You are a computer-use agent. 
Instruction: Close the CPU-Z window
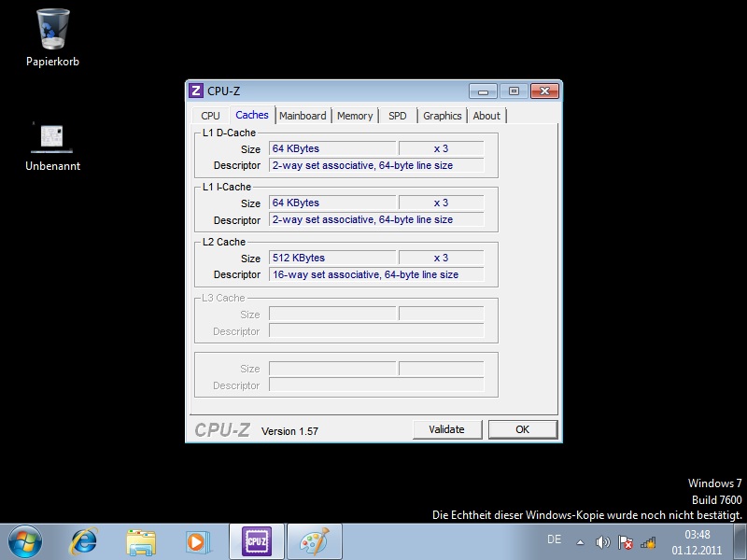[x=544, y=91]
